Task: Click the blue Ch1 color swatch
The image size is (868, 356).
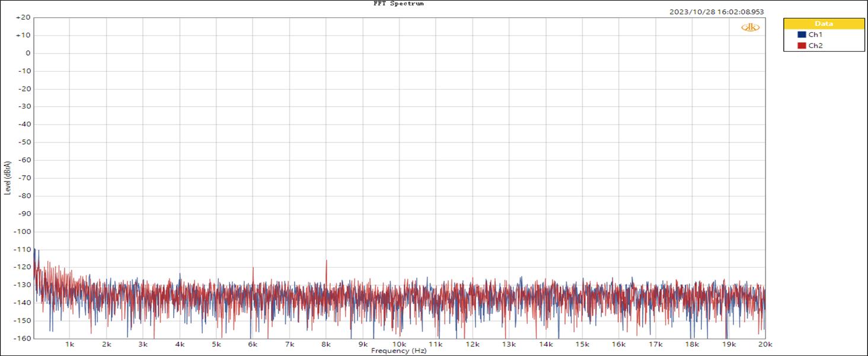Action: tap(802, 35)
